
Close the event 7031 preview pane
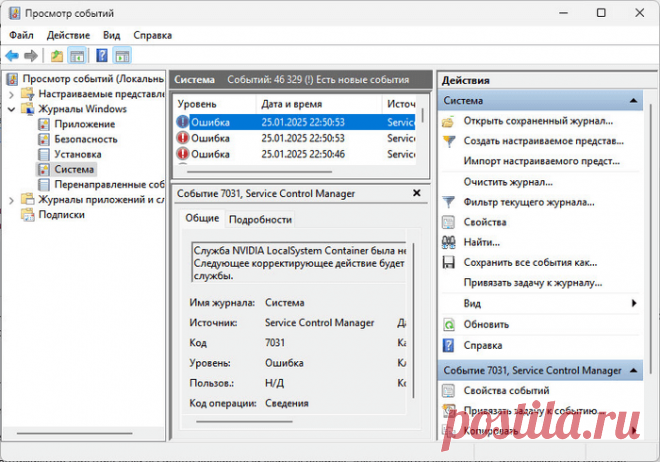(417, 193)
